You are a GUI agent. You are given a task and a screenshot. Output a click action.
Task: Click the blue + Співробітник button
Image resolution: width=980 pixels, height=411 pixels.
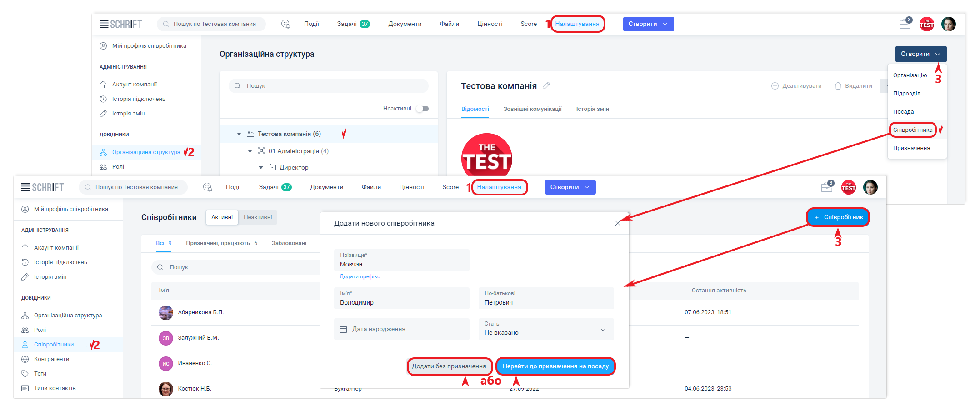pyautogui.click(x=838, y=217)
